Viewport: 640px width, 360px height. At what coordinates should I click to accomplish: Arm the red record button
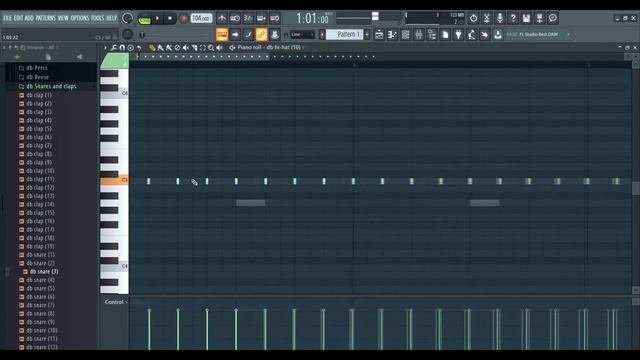[x=183, y=18]
